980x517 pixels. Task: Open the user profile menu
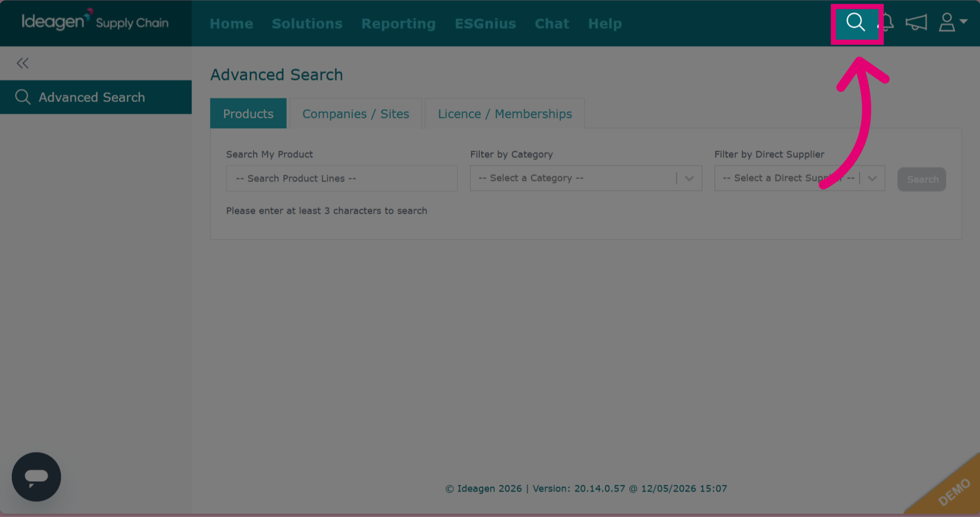(952, 22)
